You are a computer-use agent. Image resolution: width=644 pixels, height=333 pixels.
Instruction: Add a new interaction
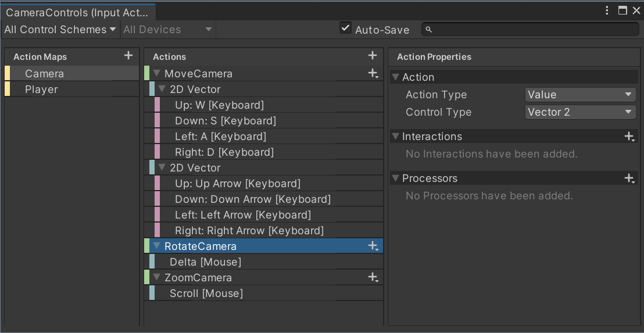point(629,137)
